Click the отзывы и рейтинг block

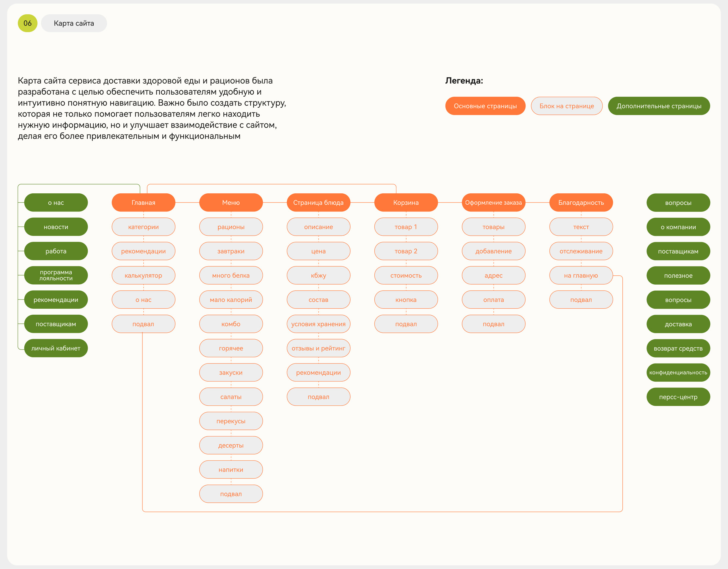(318, 348)
